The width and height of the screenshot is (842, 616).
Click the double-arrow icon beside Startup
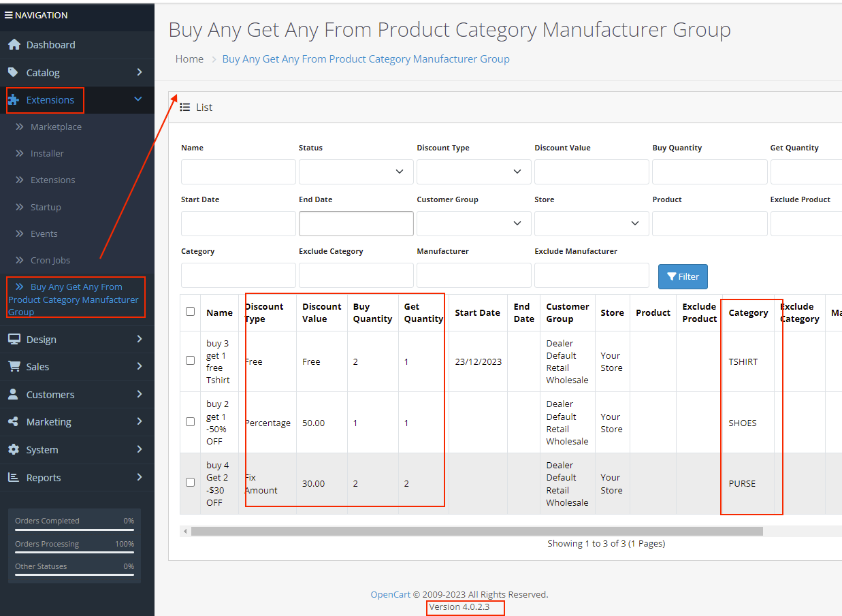click(x=20, y=207)
